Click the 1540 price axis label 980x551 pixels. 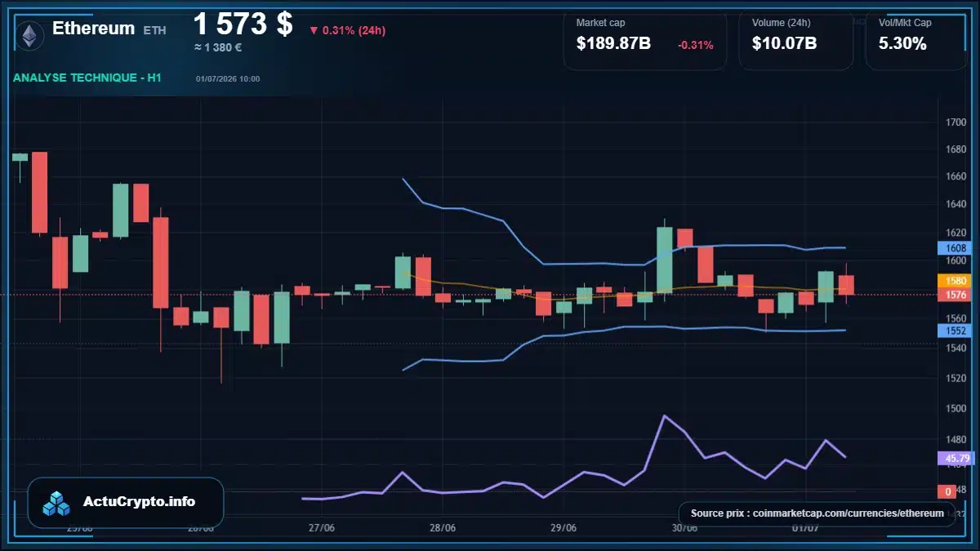click(955, 349)
